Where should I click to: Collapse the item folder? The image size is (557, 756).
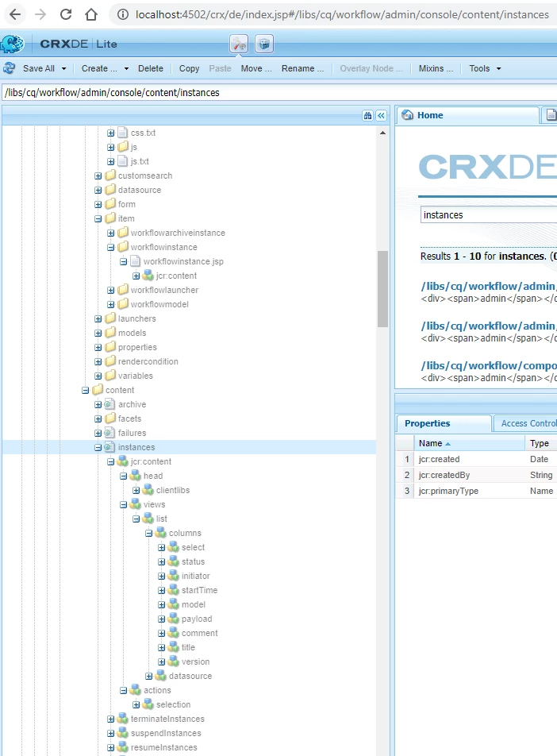(x=98, y=219)
